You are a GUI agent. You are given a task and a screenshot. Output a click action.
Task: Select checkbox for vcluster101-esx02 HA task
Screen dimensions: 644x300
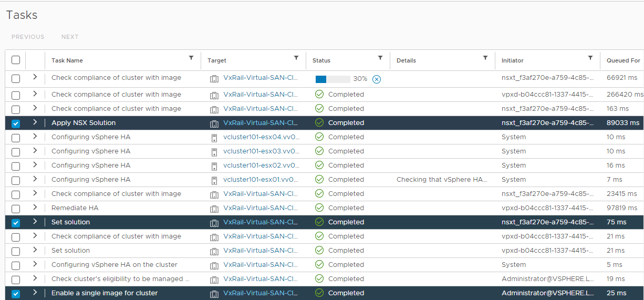coord(16,166)
